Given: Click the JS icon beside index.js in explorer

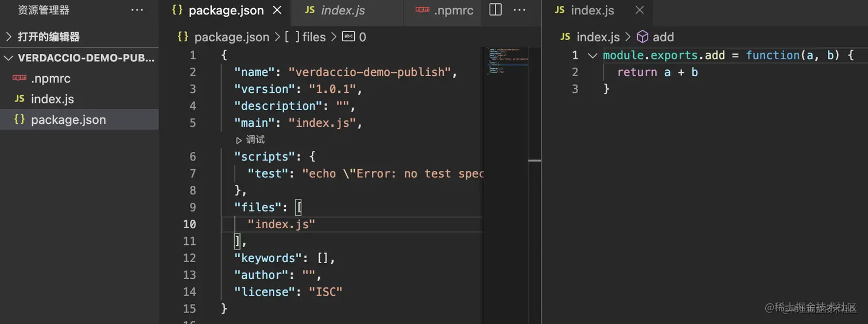Looking at the screenshot, I should click(x=20, y=99).
